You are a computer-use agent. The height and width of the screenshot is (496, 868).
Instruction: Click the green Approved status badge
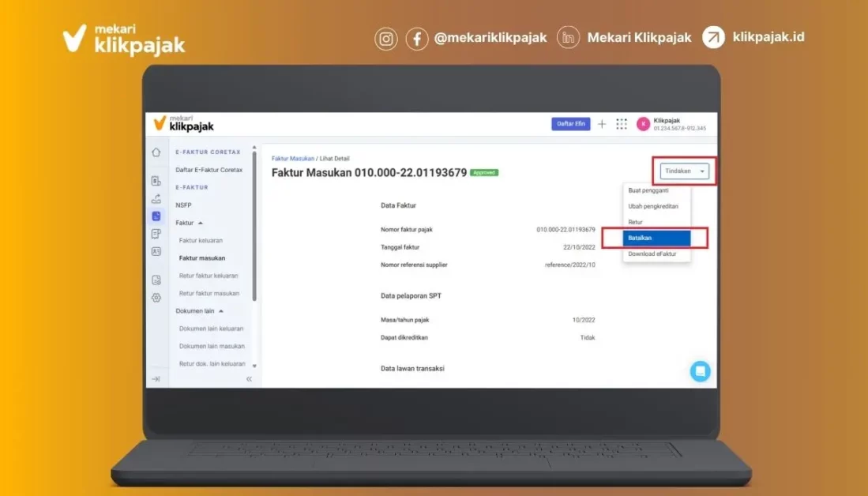pyautogui.click(x=484, y=173)
